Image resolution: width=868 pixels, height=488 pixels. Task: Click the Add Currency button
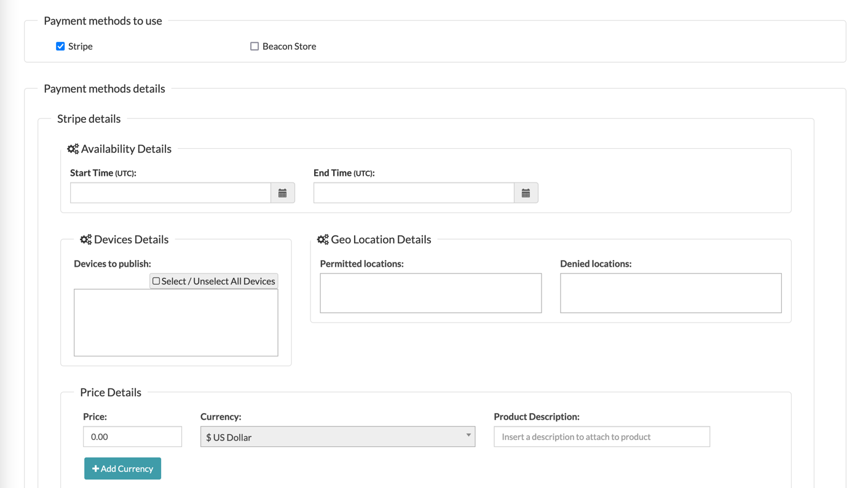click(122, 468)
